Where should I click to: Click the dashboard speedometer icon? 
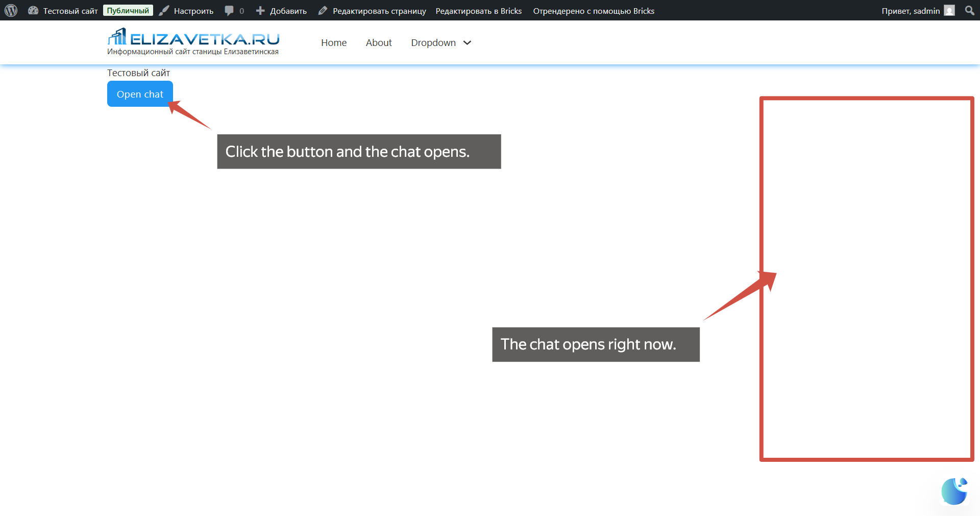pos(33,10)
